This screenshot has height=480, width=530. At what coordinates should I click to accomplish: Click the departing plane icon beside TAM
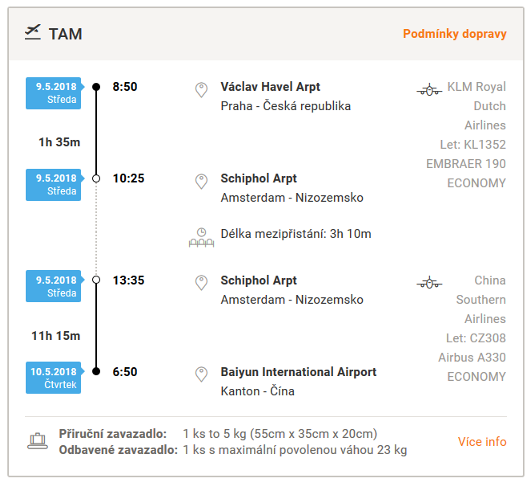click(33, 32)
